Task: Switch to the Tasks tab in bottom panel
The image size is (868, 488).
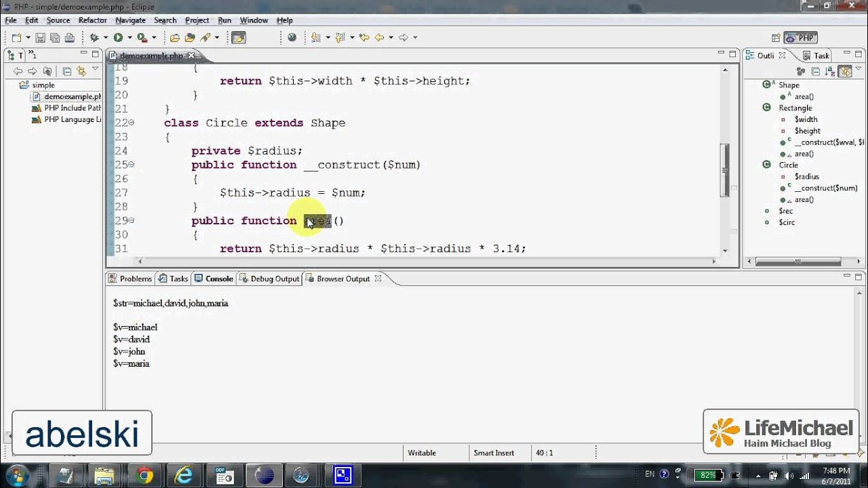Action: (x=173, y=279)
